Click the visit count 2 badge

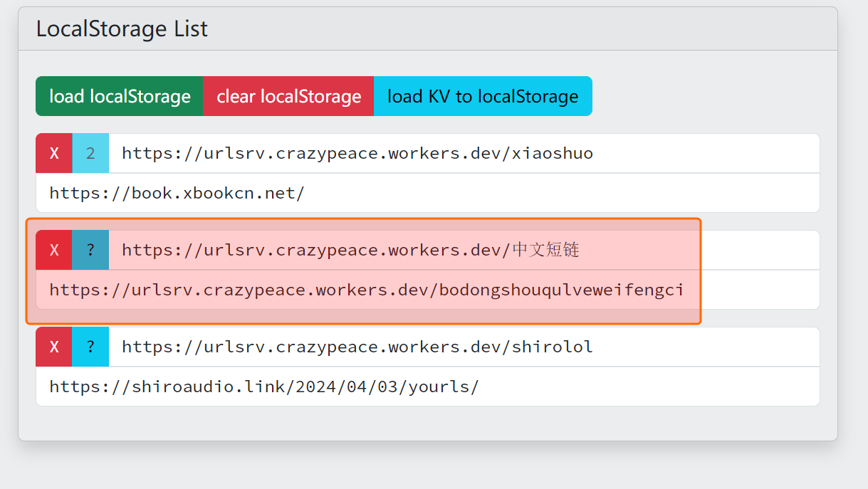tap(90, 153)
